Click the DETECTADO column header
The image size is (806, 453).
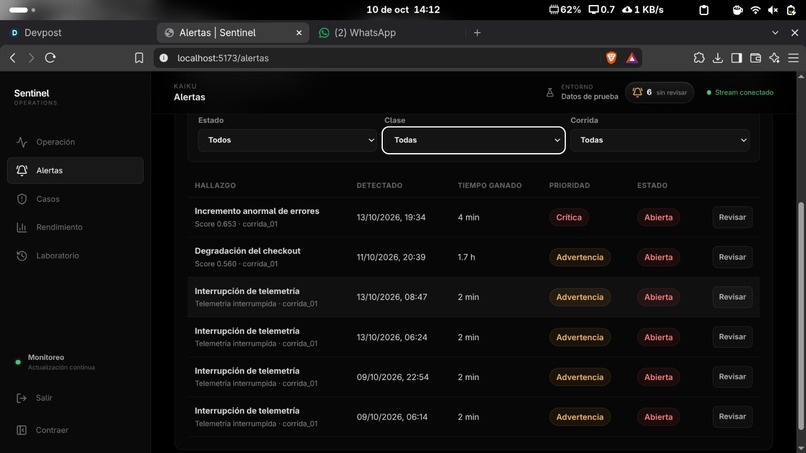[379, 185]
